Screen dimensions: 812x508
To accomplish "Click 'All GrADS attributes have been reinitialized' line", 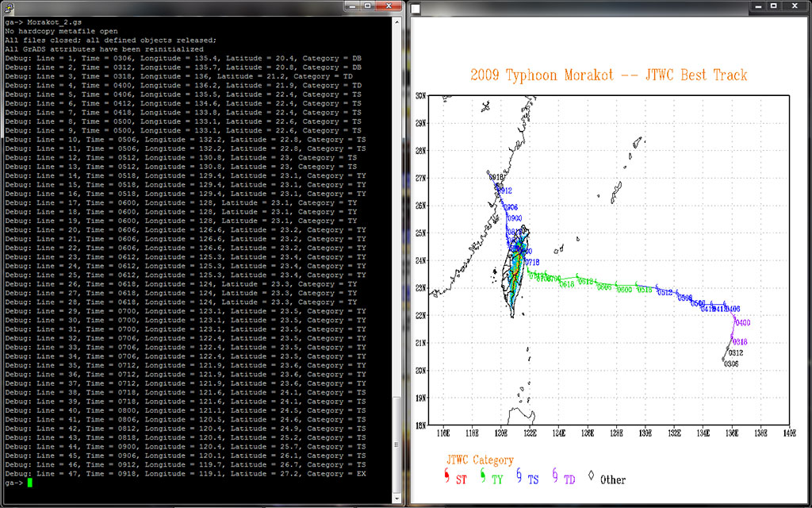I will (104, 49).
